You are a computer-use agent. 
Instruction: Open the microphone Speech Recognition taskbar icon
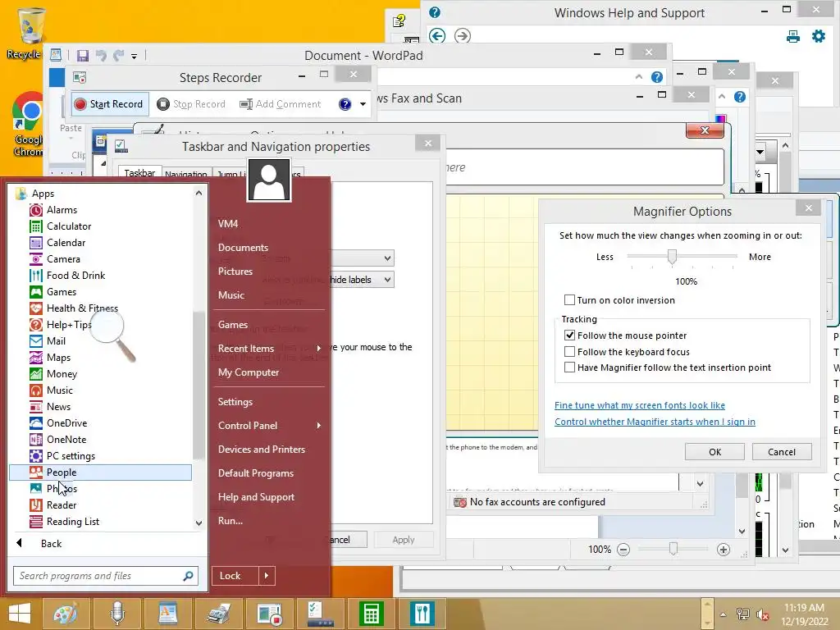click(116, 614)
